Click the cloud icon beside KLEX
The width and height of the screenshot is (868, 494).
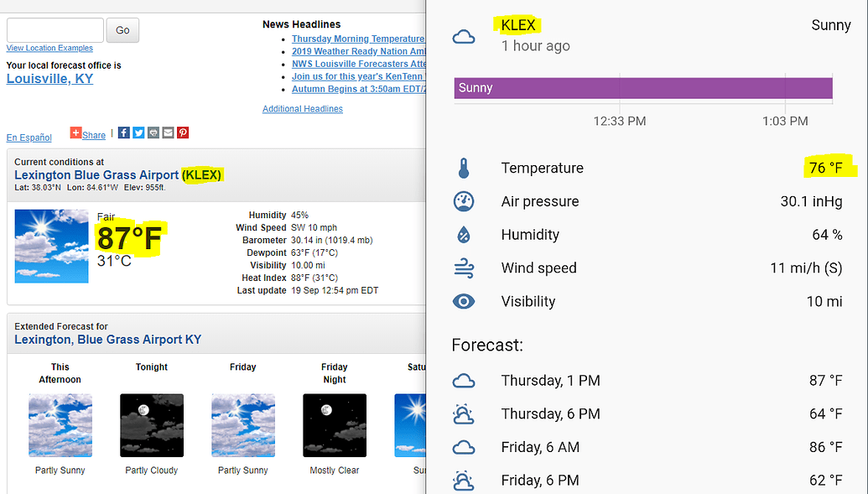464,37
